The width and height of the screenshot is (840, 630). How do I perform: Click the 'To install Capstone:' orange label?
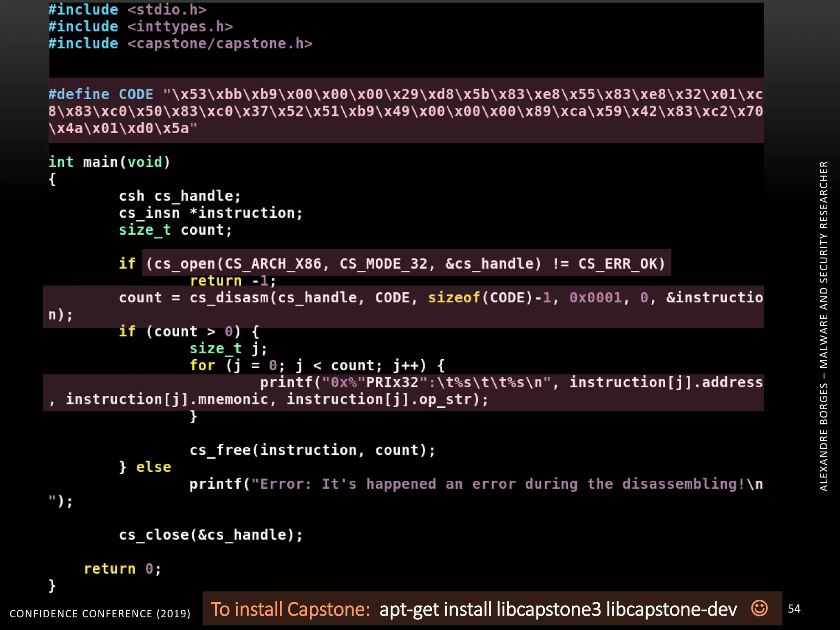click(x=290, y=609)
